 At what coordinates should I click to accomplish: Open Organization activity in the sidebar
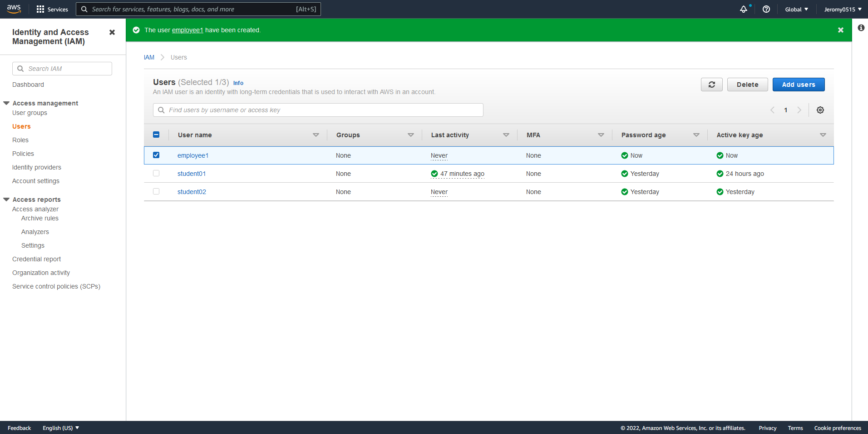pyautogui.click(x=41, y=273)
